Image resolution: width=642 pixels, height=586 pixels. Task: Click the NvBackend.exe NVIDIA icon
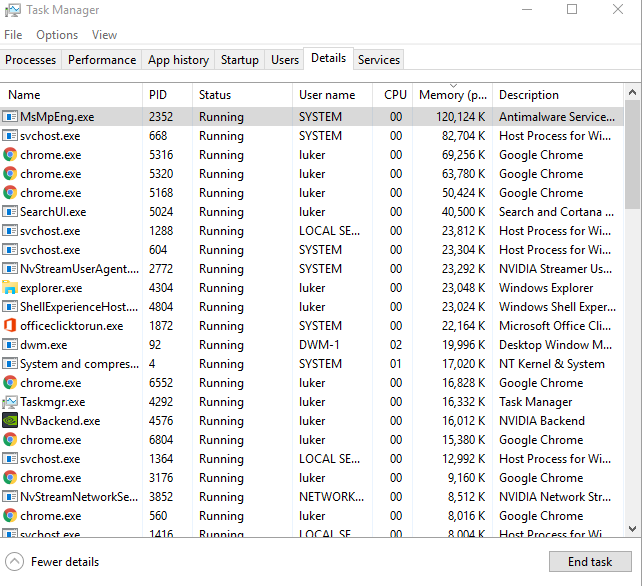coord(10,421)
